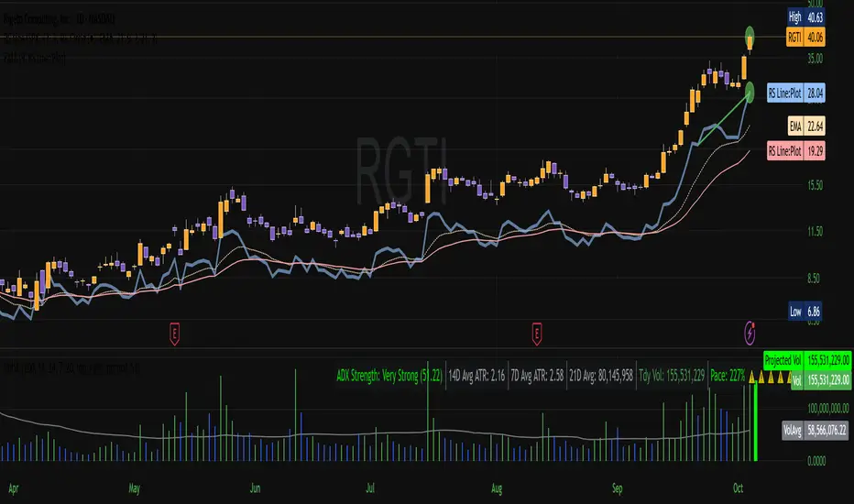Click the 21D Avg: 80,145,958 cell
Screen dimensions: 854x504
point(601,376)
